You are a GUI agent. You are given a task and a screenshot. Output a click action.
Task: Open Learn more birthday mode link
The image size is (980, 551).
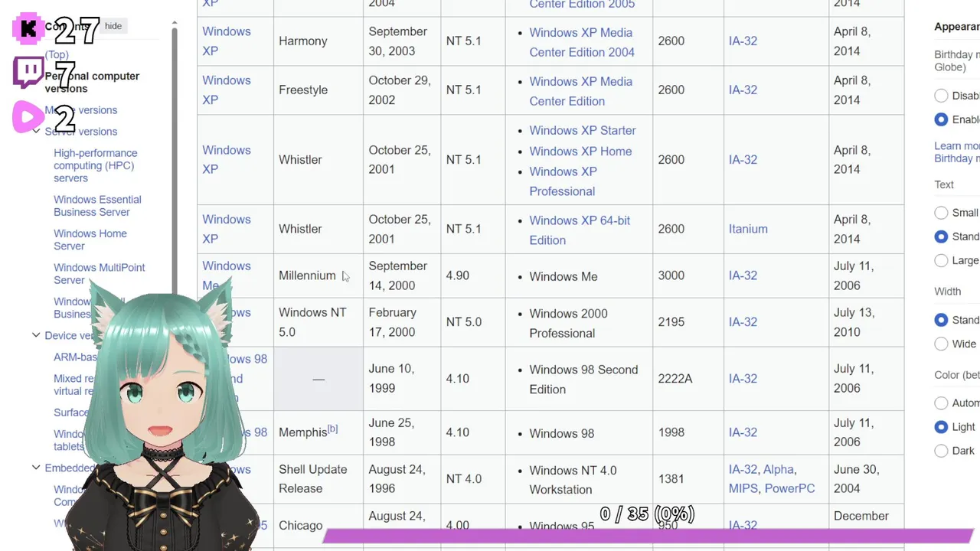pos(957,152)
